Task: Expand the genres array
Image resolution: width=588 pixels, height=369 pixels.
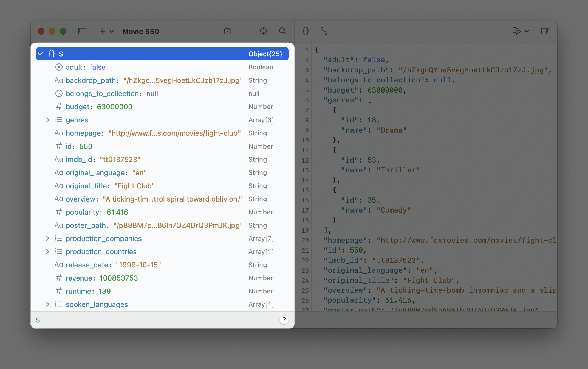Action: pos(48,120)
